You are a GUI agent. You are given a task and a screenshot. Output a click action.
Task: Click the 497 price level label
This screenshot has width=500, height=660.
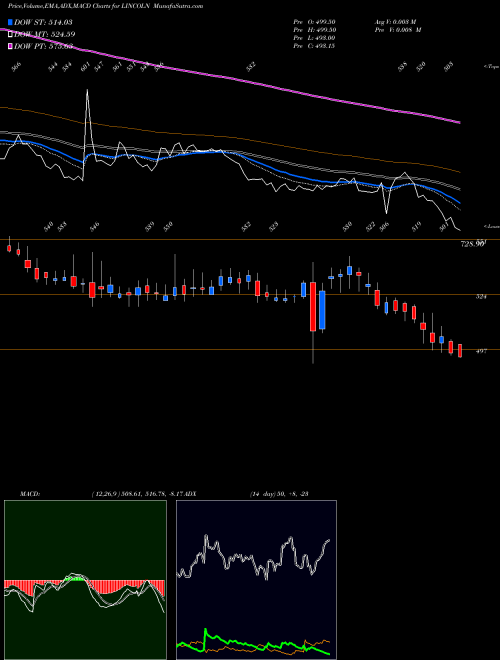(481, 351)
